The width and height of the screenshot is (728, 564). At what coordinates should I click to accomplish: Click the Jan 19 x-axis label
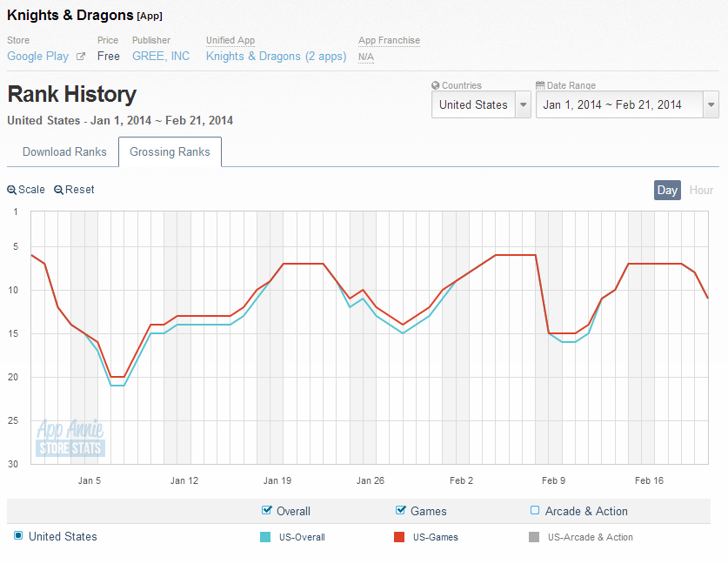click(x=277, y=480)
